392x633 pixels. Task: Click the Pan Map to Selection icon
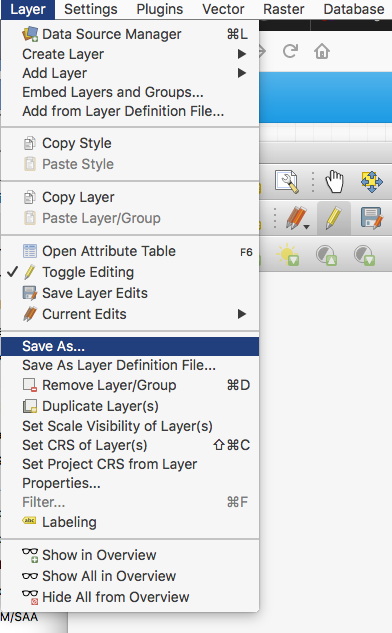click(x=371, y=181)
